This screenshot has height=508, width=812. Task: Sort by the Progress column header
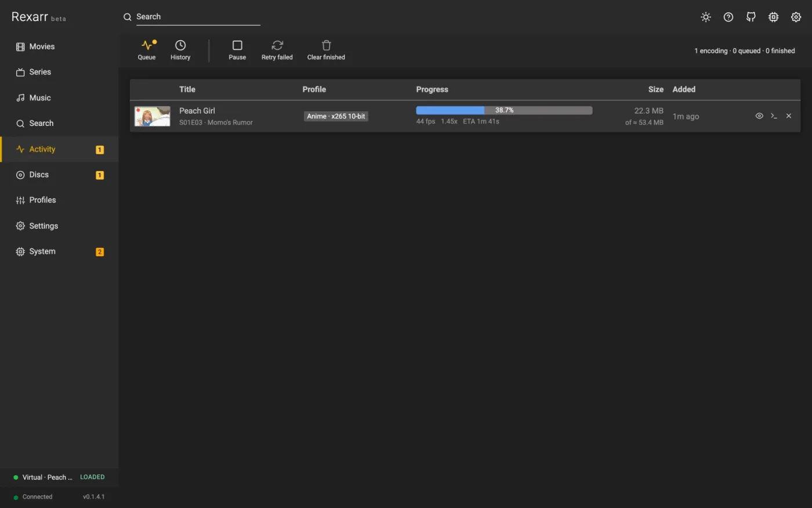(x=432, y=89)
